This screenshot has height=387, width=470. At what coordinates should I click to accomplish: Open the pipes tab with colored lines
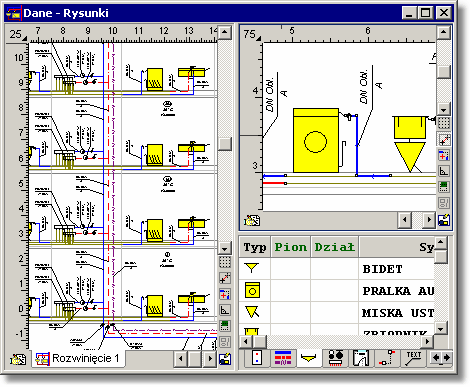point(283,358)
